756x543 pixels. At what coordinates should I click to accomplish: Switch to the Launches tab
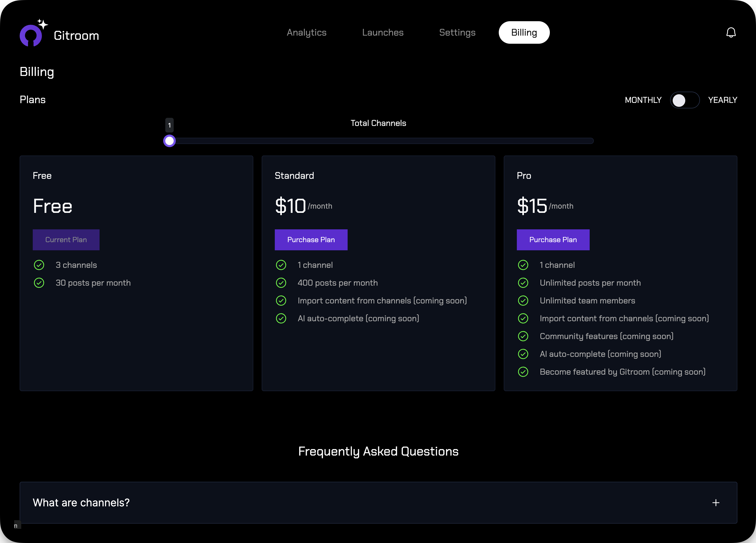(x=383, y=32)
